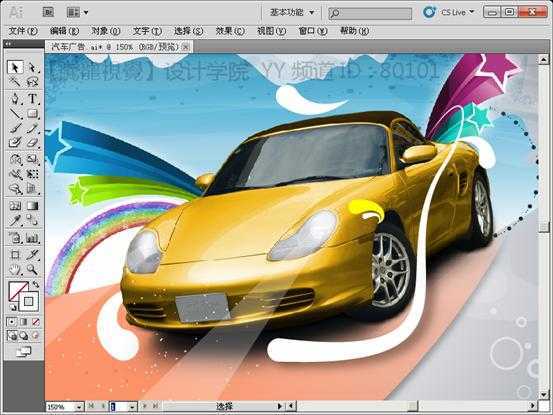Open the artboard number dropdown
The width and height of the screenshot is (553, 415).
133,407
